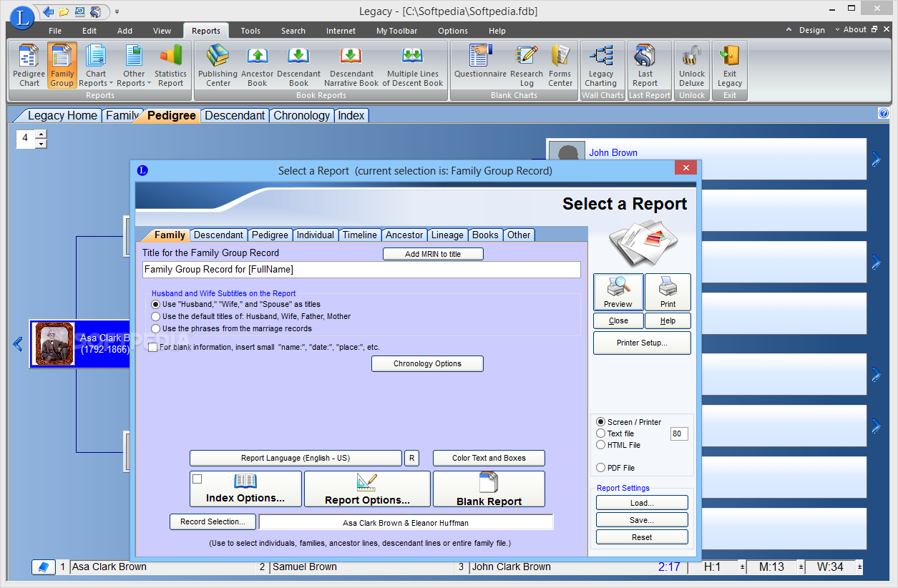This screenshot has height=588, width=898.
Task: Open the quick access toolbar customize arrow
Action: 117,12
